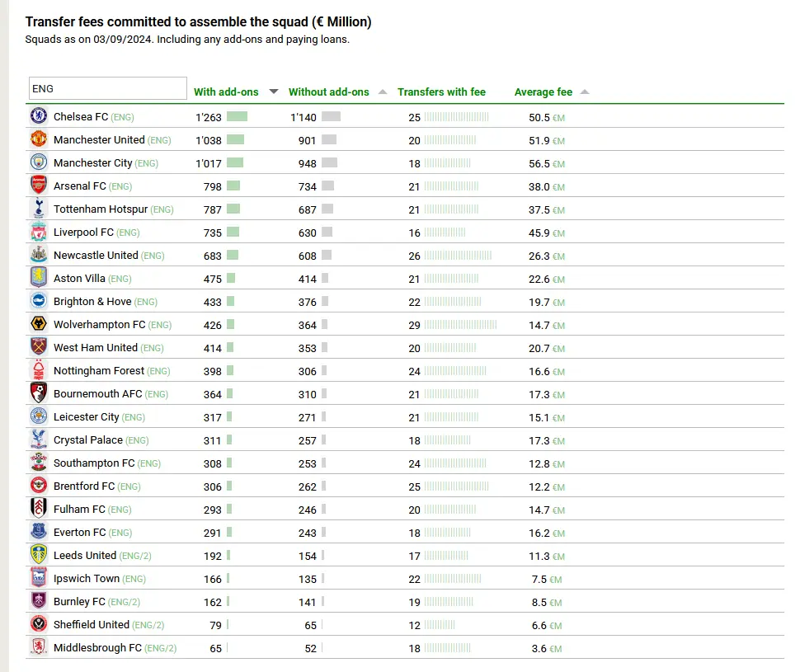800x672 pixels.
Task: Click the Aston Villa club crest
Action: (x=38, y=277)
